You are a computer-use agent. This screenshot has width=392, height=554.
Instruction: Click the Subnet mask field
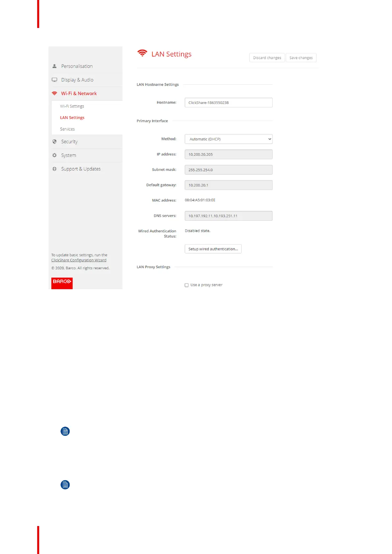pyautogui.click(x=228, y=170)
